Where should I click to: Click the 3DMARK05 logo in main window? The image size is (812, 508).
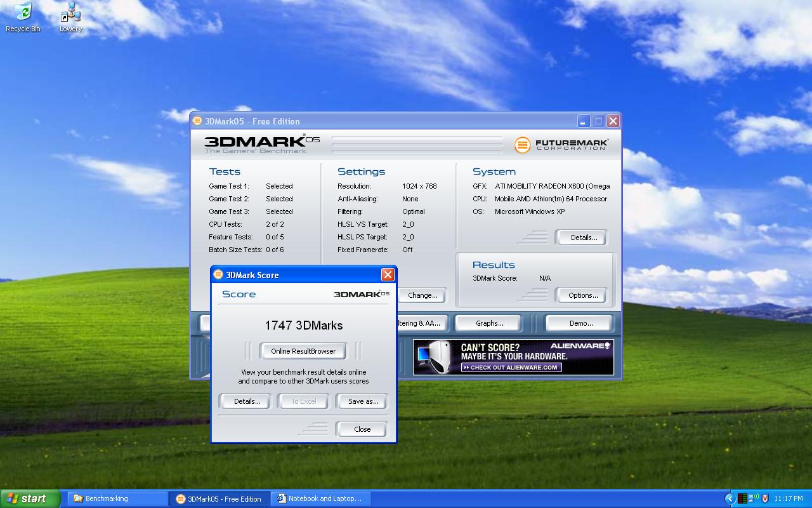[261, 144]
